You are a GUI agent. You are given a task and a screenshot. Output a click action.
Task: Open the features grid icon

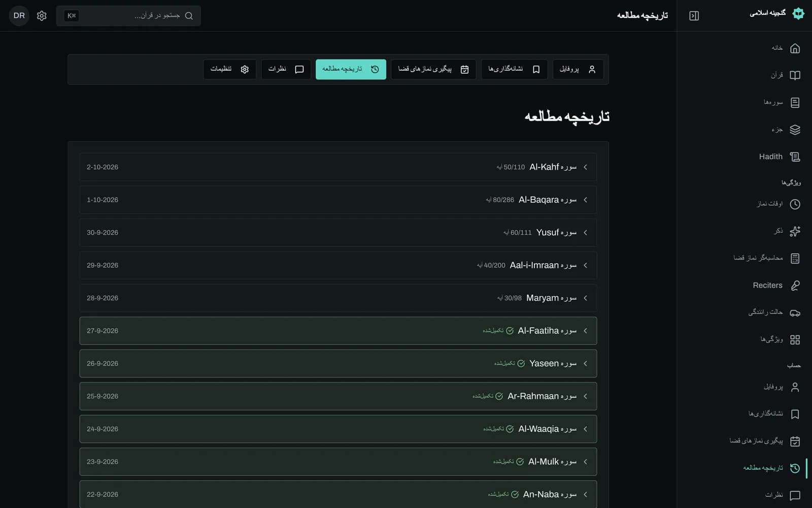point(795,340)
